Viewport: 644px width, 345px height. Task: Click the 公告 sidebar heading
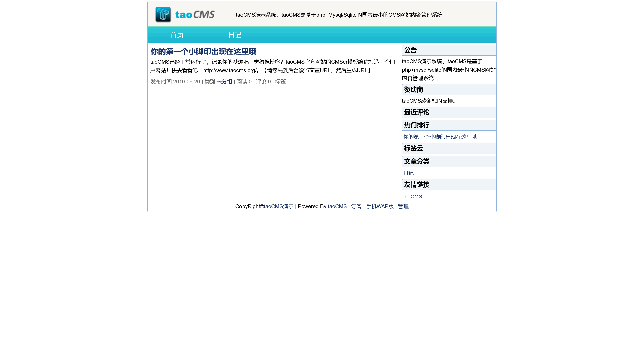(x=410, y=50)
